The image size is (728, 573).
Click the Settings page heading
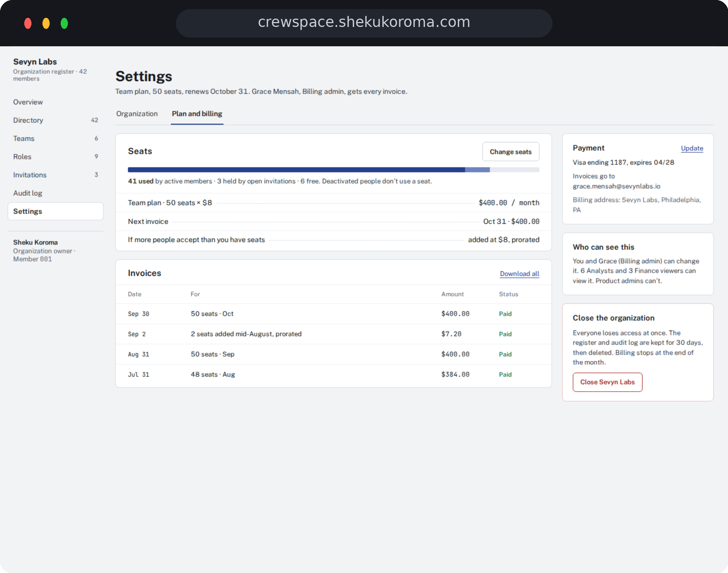[144, 76]
